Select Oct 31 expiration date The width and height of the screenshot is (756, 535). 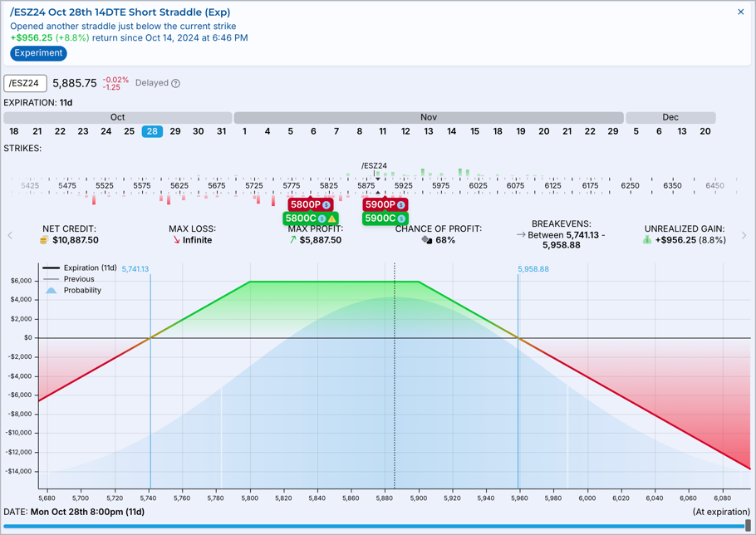tap(221, 131)
